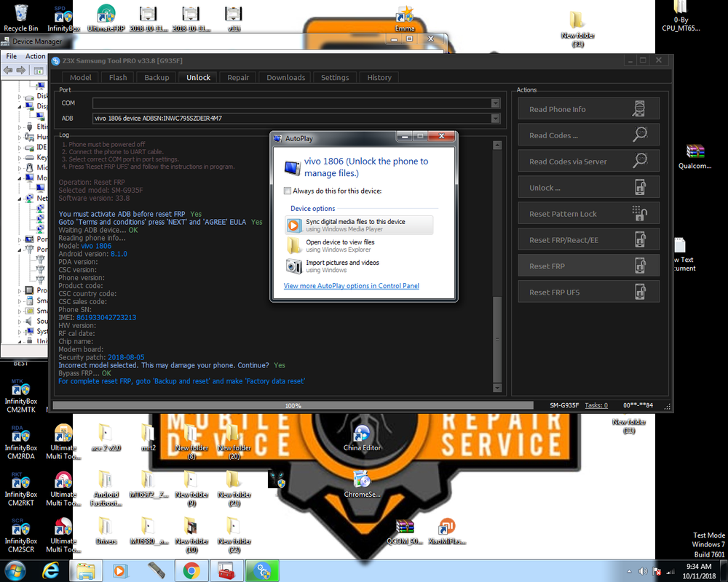Click IMEI value 861933042723213 in log

tap(106, 317)
